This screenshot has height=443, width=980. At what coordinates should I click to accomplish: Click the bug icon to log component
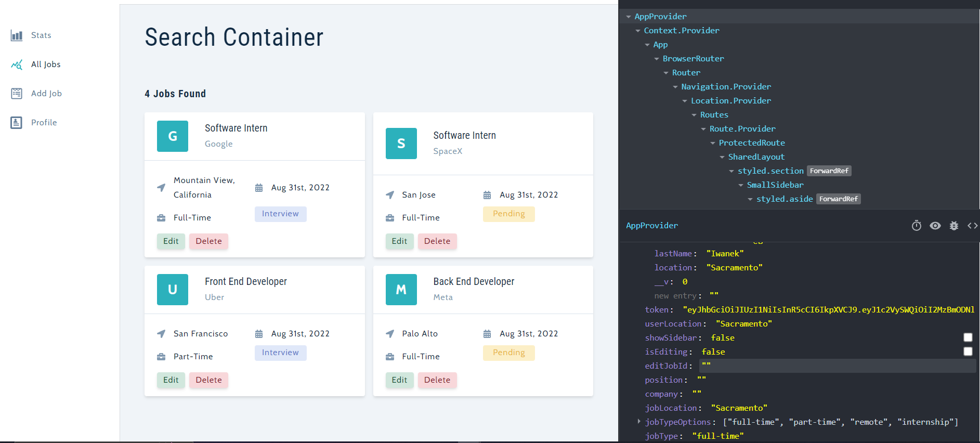tap(954, 226)
